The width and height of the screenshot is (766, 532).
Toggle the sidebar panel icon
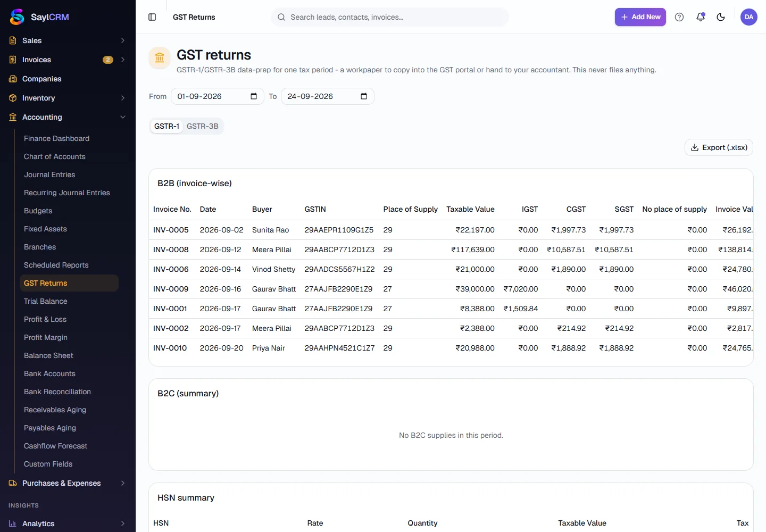[x=152, y=17]
